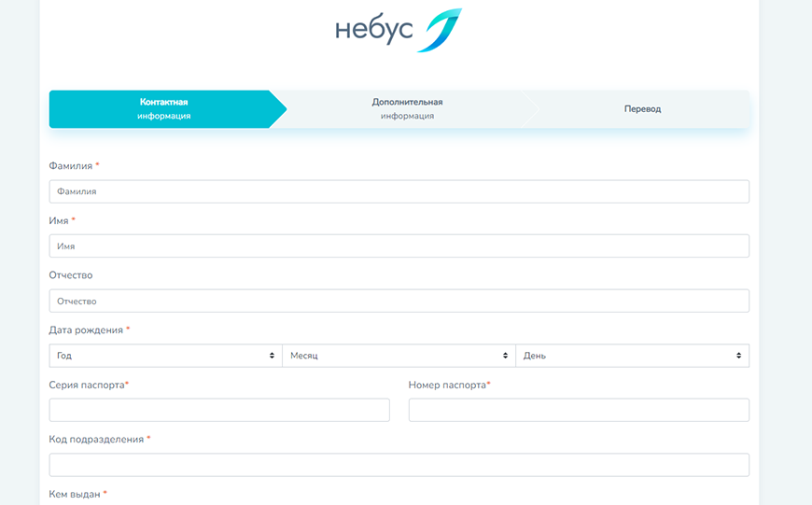
Task: Open the Год birth year dropdown
Action: point(165,356)
